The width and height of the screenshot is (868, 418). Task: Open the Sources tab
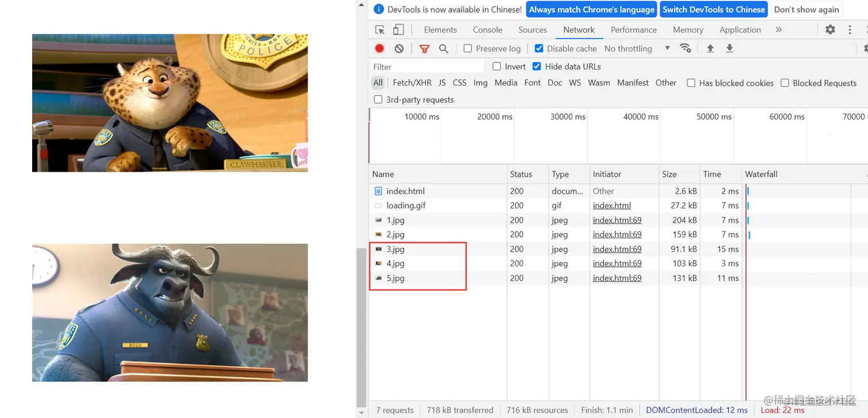click(x=533, y=30)
